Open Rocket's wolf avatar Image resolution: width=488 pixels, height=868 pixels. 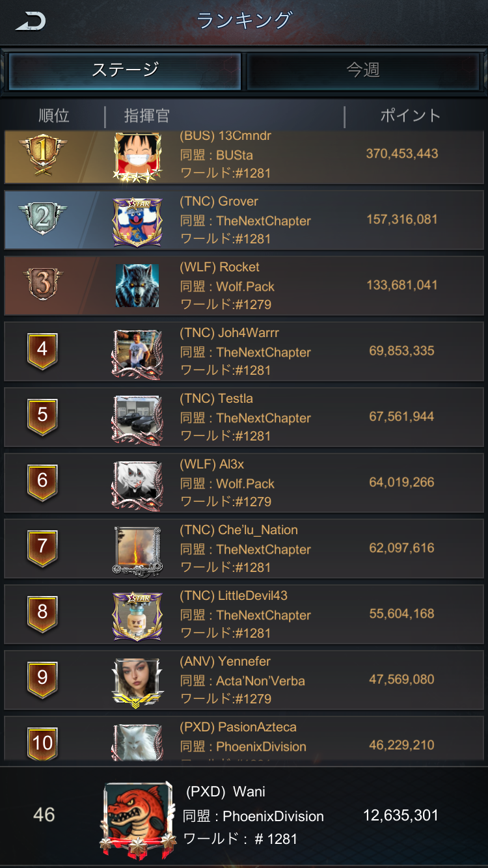[137, 285]
